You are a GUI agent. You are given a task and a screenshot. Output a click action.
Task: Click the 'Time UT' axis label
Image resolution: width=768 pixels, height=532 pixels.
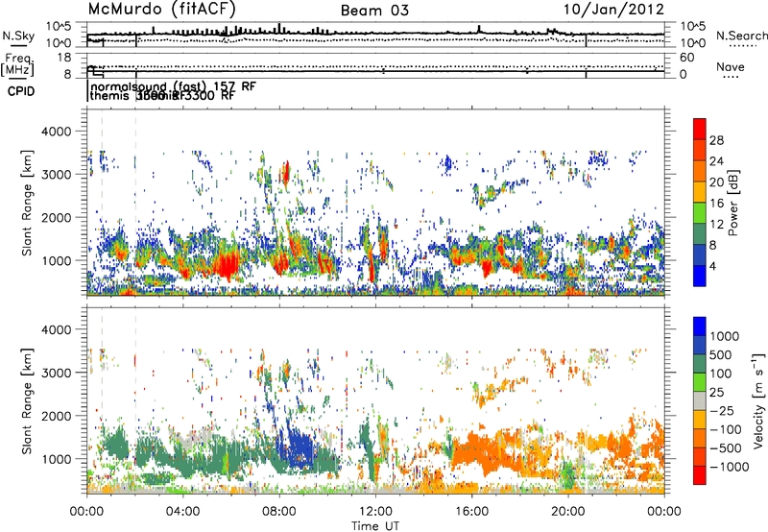click(x=375, y=526)
